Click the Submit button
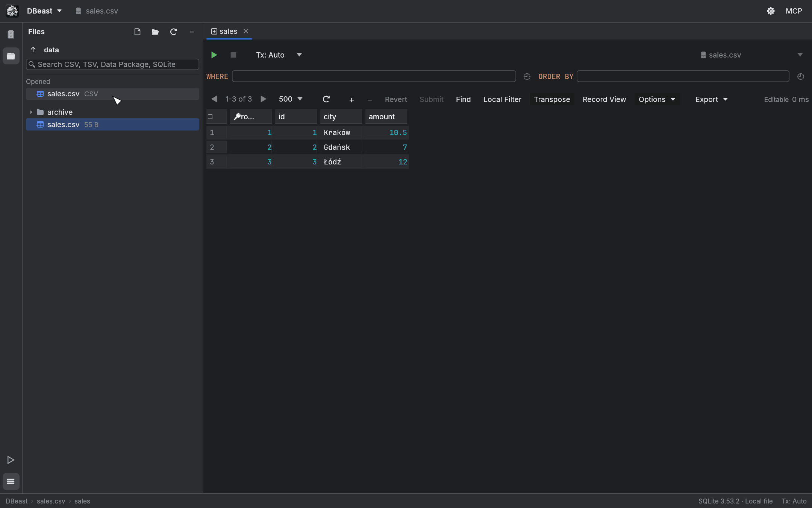The width and height of the screenshot is (812, 508). [432, 99]
